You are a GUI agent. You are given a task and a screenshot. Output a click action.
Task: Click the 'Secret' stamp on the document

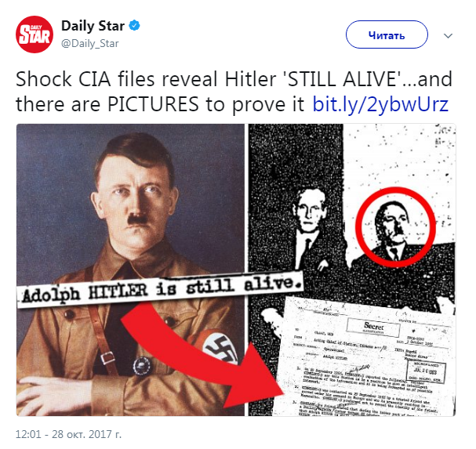pos(373,327)
